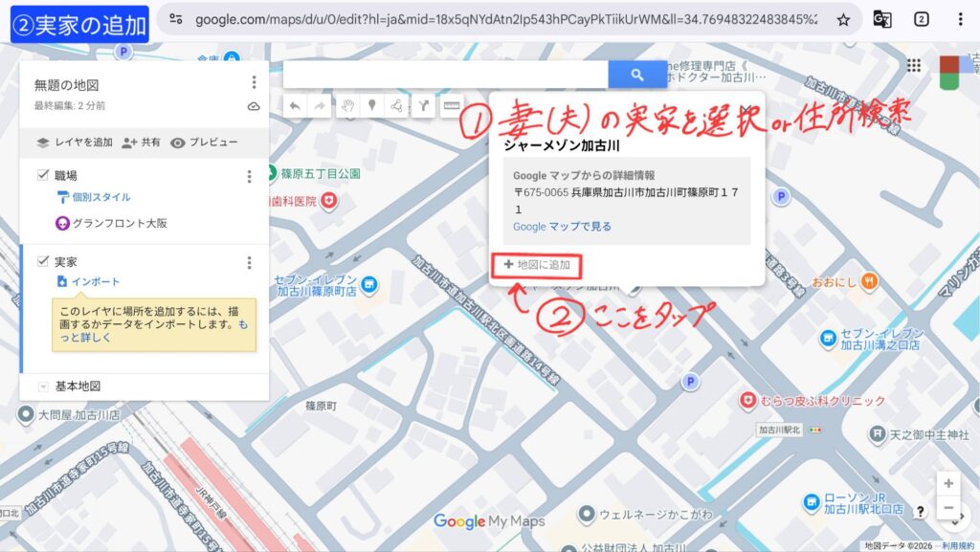Click the 地図に追加 button
This screenshot has width=980, height=552.
pyautogui.click(x=537, y=265)
